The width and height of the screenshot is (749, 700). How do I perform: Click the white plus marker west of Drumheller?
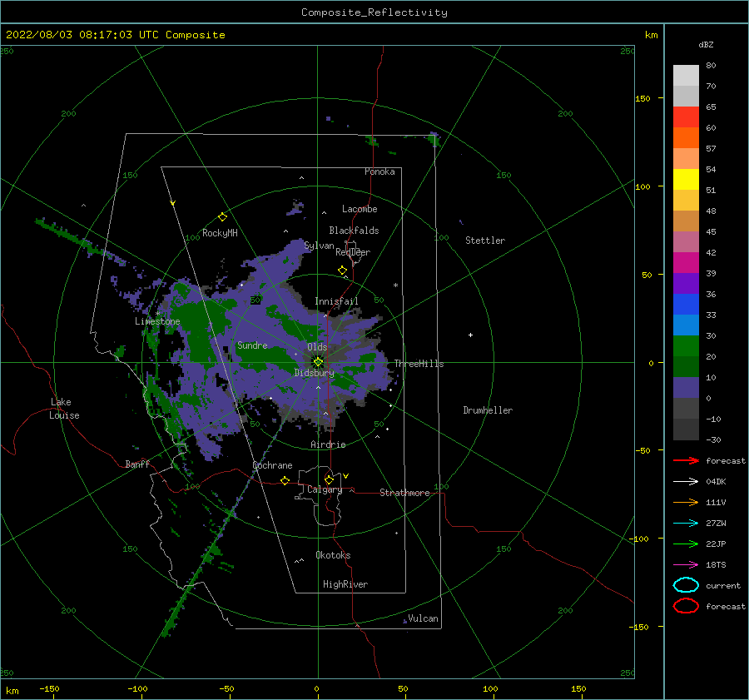(x=470, y=335)
